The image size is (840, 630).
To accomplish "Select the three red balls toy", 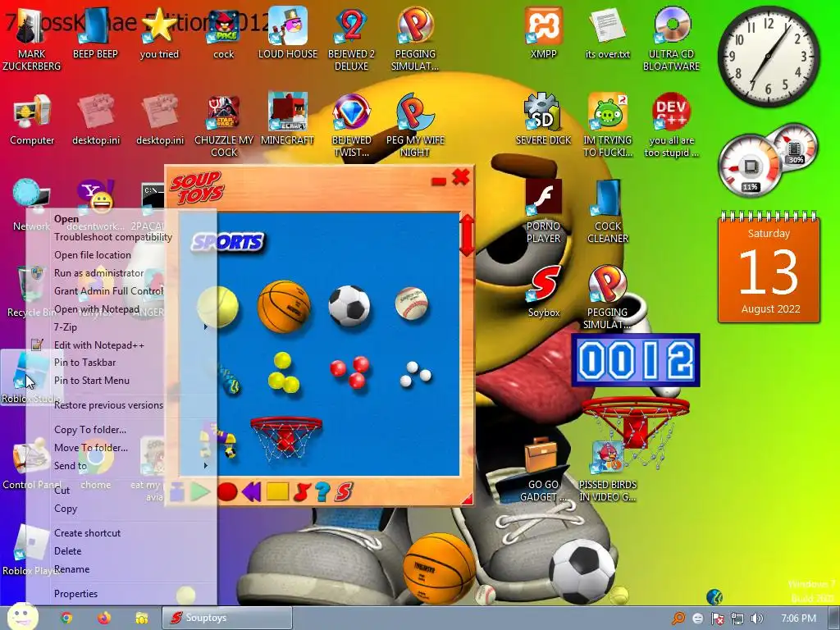I will coord(349,372).
